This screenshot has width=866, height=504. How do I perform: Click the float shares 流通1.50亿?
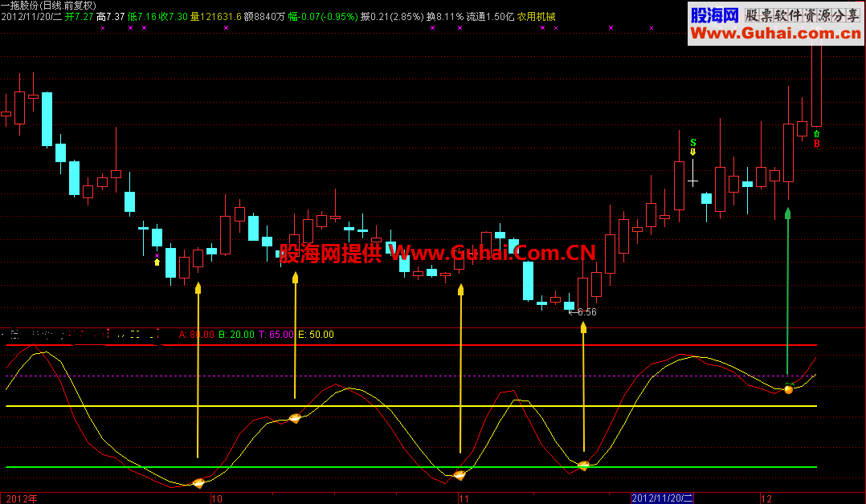[490, 17]
